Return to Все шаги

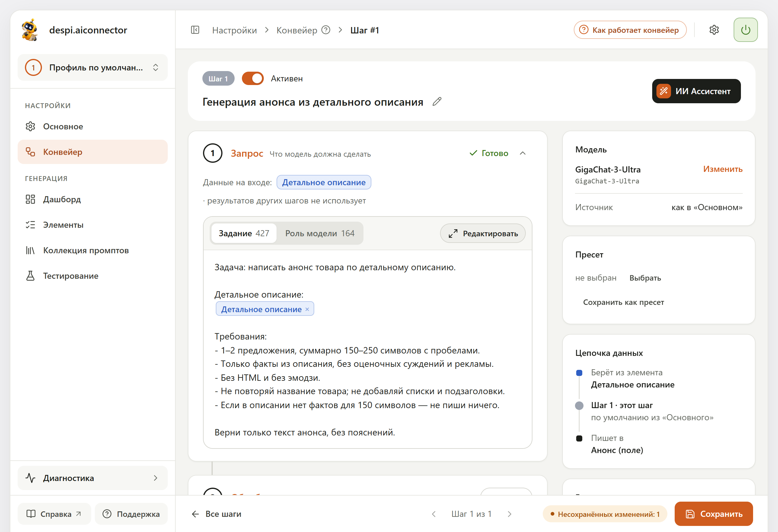[x=216, y=514]
